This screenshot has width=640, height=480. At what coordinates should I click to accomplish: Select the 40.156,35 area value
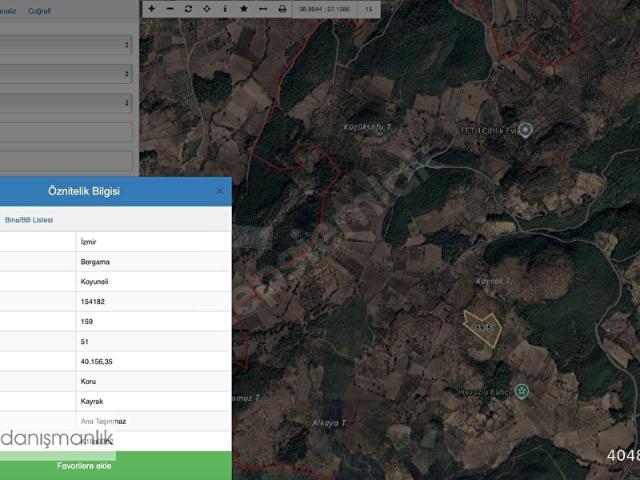96,362
